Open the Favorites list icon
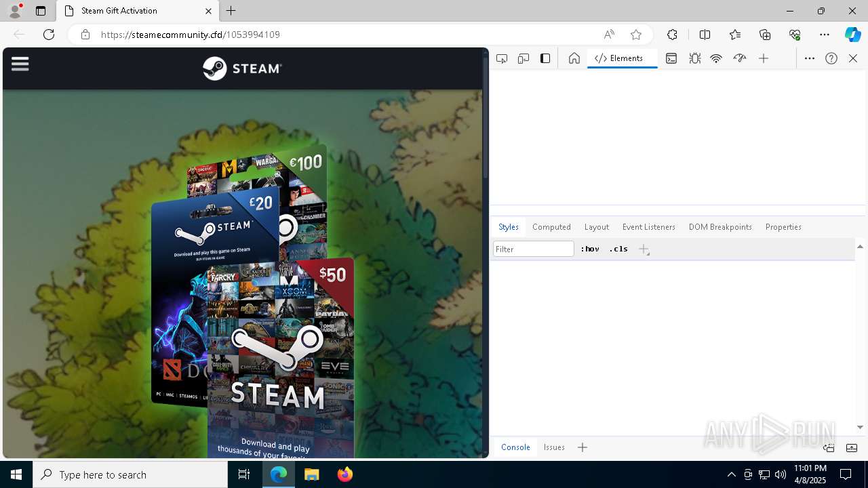 735,35
